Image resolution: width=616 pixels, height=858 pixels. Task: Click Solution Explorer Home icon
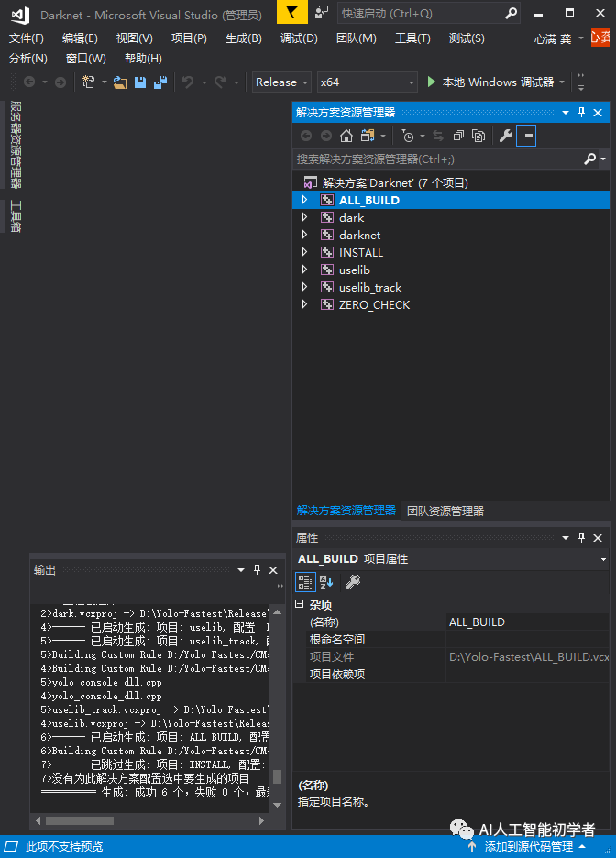[346, 136]
